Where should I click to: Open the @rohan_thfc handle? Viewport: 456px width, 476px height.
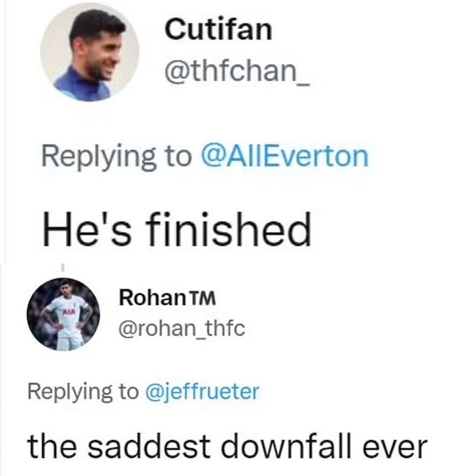(x=182, y=330)
